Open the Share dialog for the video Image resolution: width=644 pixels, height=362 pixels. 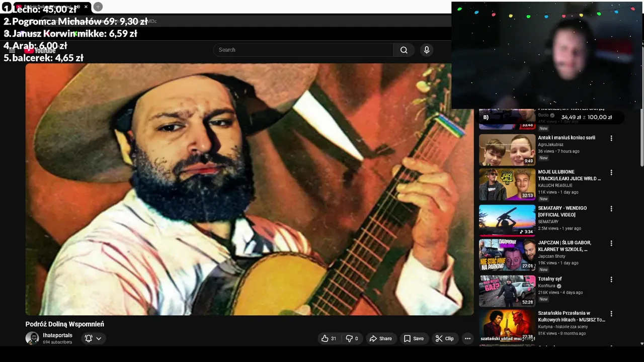381,338
